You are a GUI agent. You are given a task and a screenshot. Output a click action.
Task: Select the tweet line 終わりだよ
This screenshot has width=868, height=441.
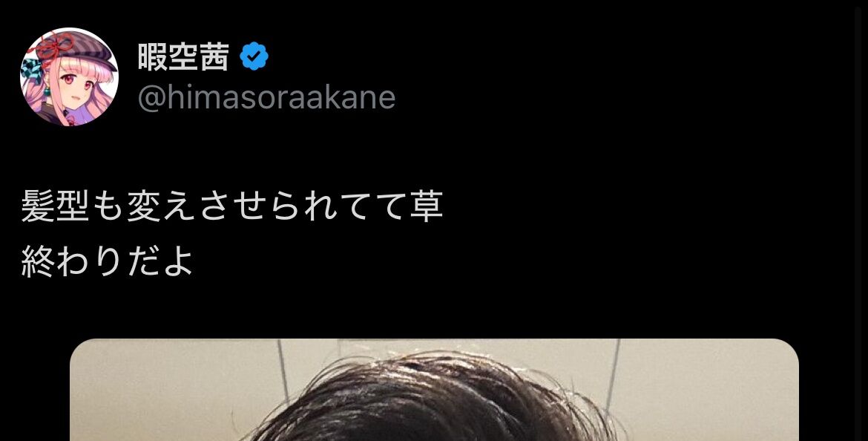click(107, 261)
